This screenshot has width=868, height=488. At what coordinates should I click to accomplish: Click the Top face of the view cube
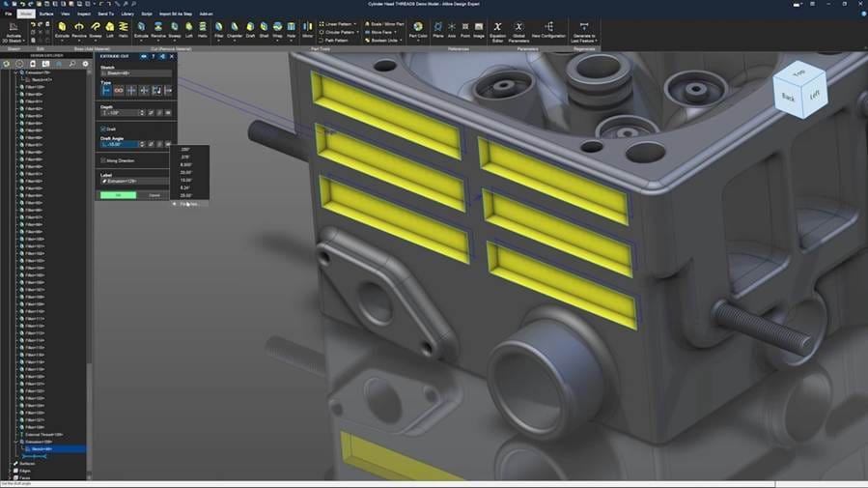click(799, 73)
